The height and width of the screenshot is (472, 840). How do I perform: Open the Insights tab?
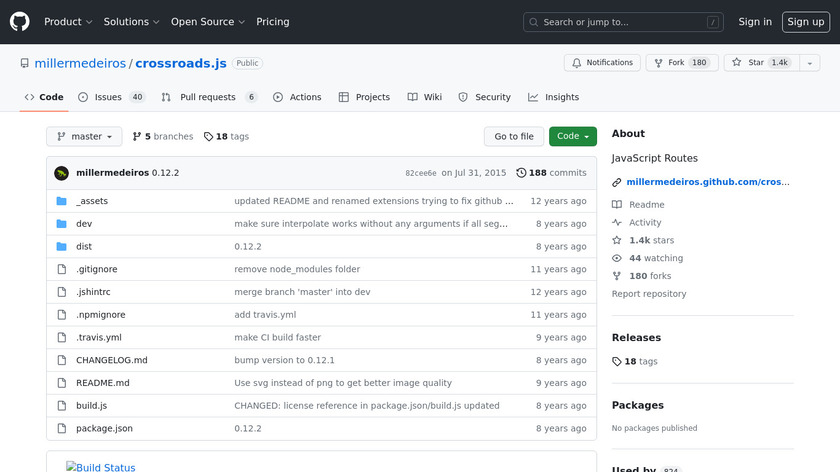(x=553, y=97)
